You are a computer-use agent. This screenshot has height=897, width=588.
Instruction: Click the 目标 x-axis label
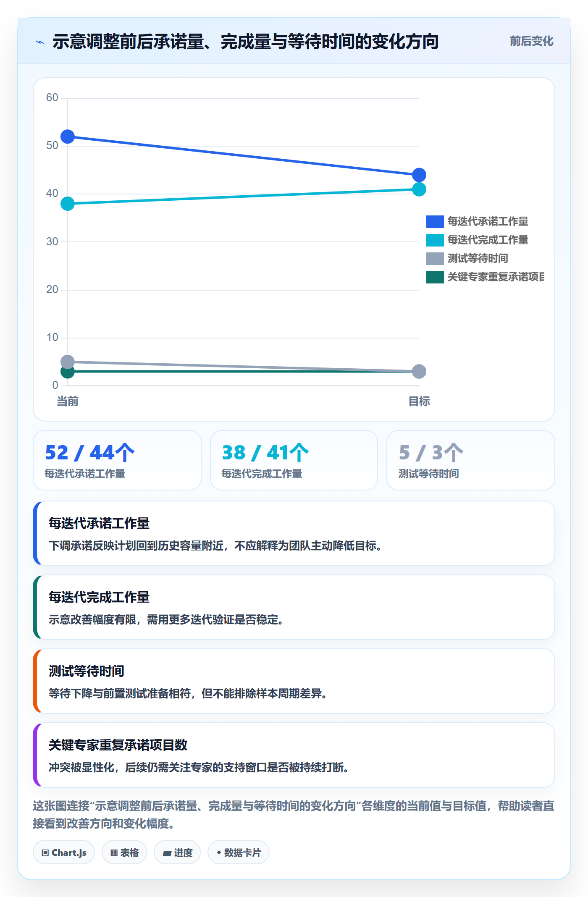click(x=419, y=401)
